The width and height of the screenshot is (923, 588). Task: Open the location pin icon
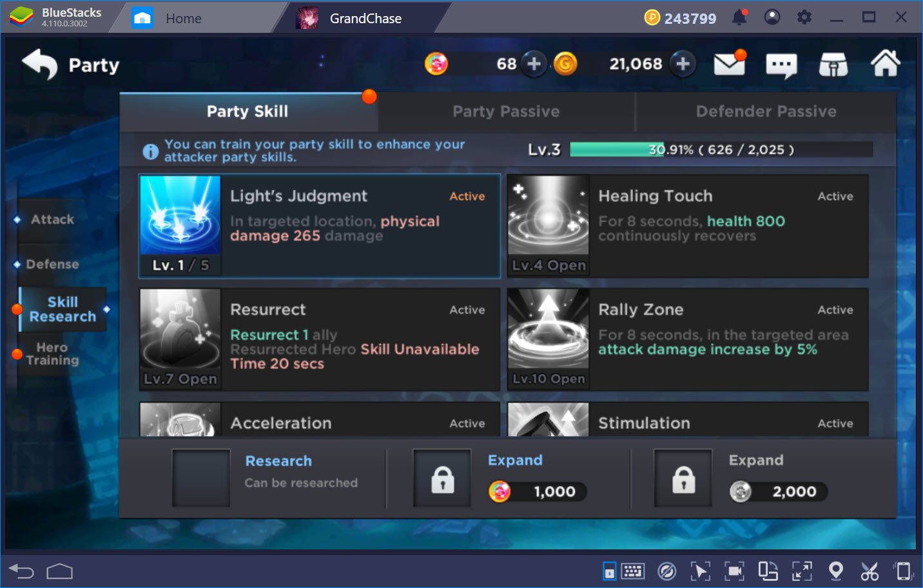(x=836, y=571)
